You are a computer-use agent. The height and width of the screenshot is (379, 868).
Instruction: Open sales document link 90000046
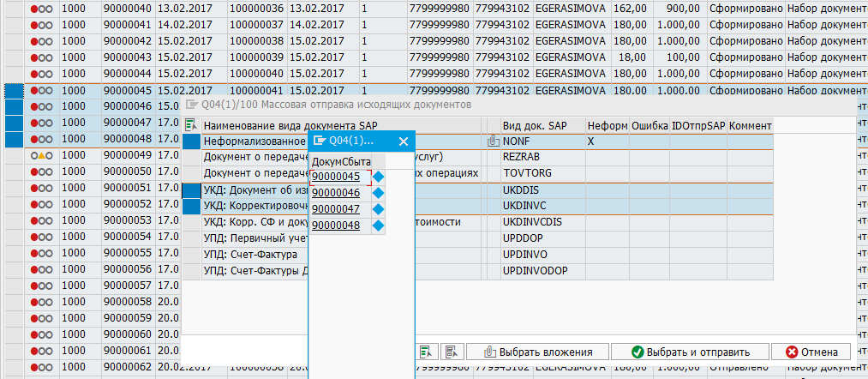pyautogui.click(x=335, y=193)
